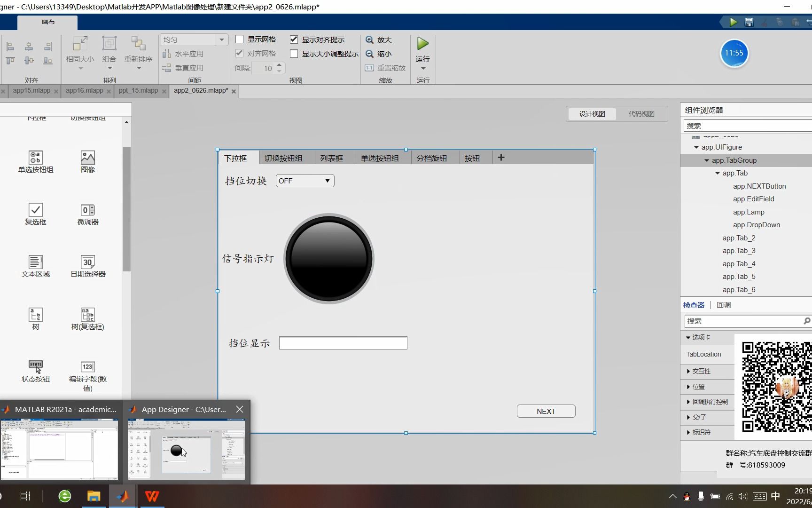
Task: Click the align horizontal centers icon
Action: pos(29,47)
